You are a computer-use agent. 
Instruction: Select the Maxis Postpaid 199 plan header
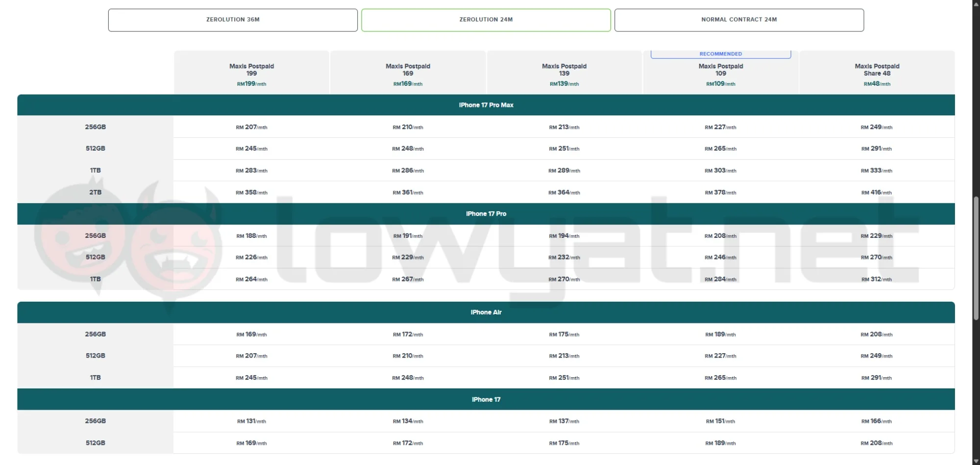click(x=251, y=73)
